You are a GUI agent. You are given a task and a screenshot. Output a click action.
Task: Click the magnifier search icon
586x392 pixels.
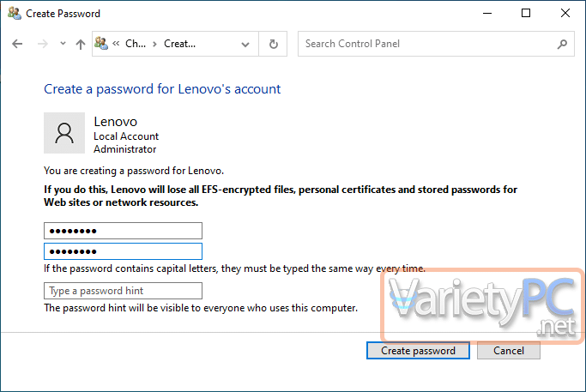(562, 44)
